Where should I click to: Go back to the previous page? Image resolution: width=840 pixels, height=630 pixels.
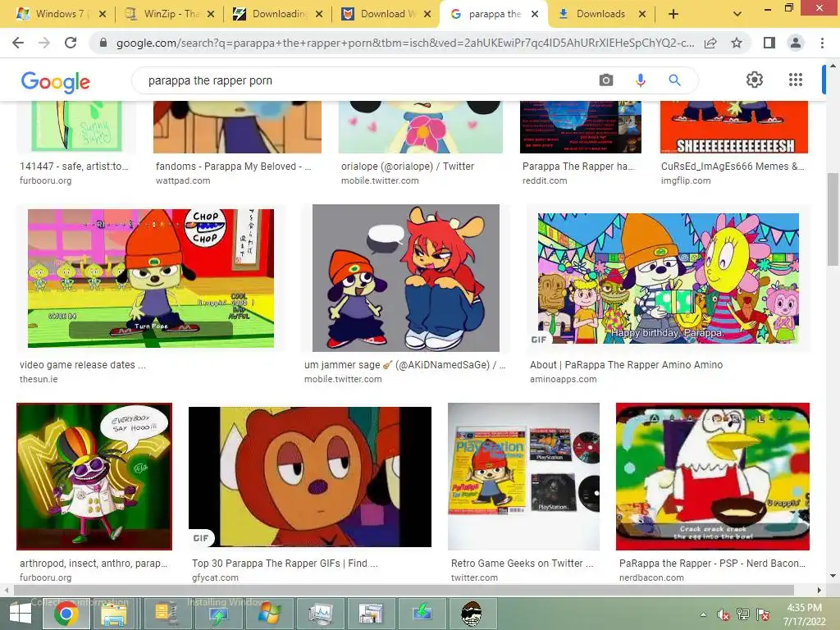pos(18,43)
